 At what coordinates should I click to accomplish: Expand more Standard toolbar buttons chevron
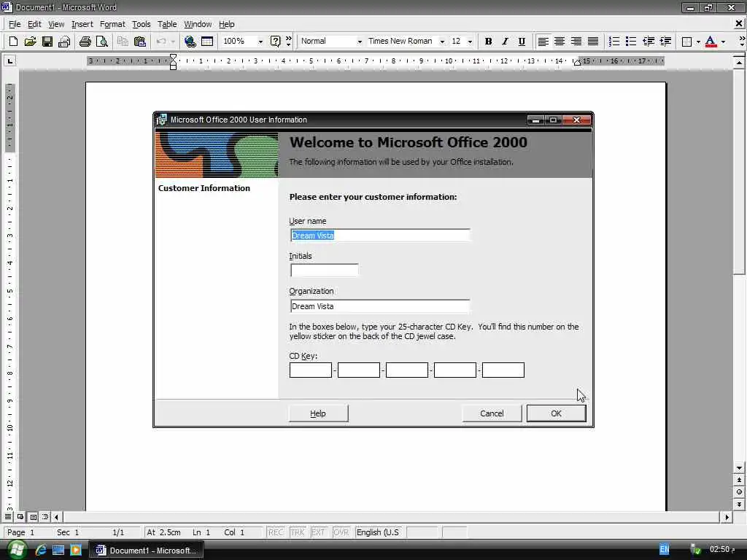[289, 42]
